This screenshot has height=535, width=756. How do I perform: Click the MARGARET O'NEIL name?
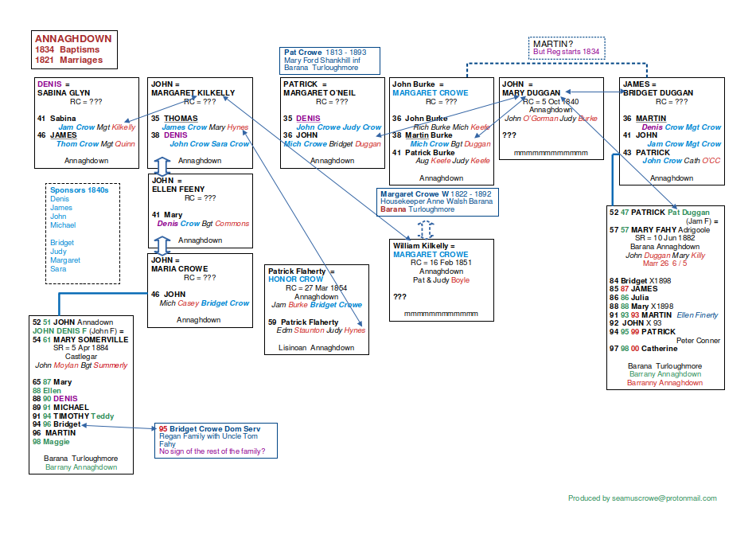[319, 92]
